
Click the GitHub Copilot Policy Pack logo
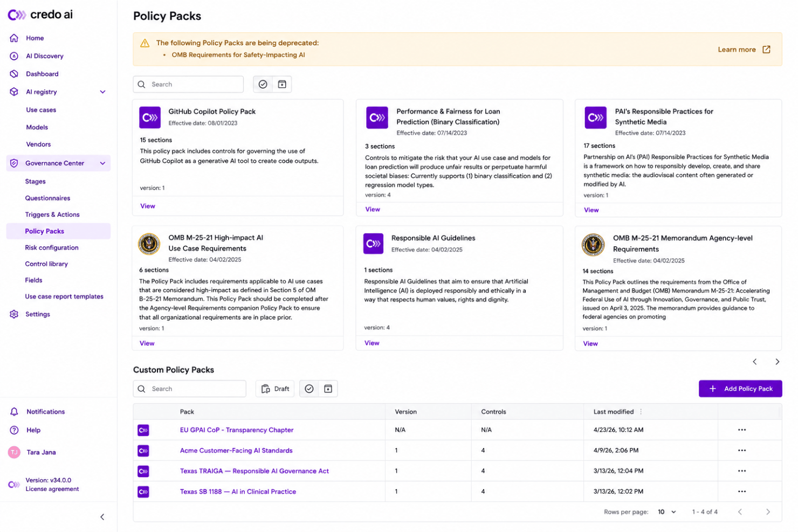[x=150, y=118]
